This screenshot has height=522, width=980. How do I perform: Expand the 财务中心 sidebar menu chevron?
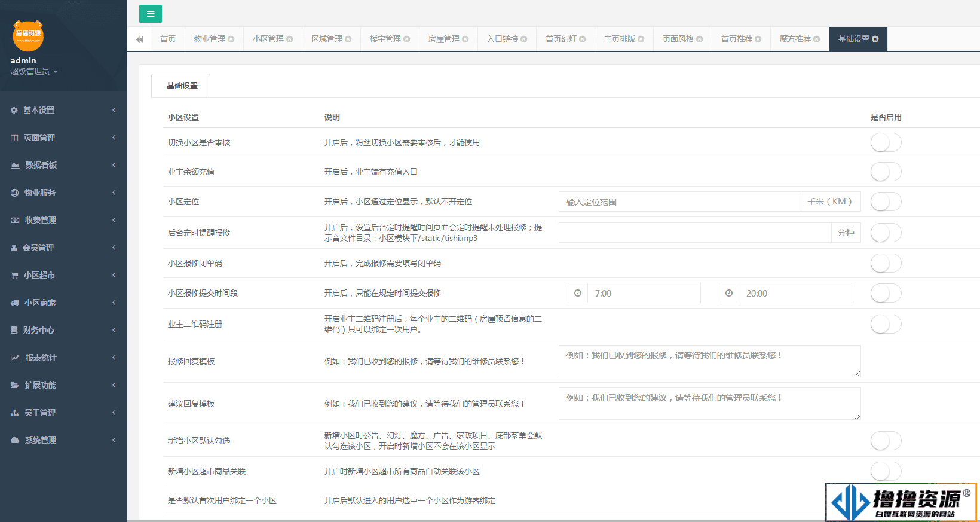tap(114, 330)
